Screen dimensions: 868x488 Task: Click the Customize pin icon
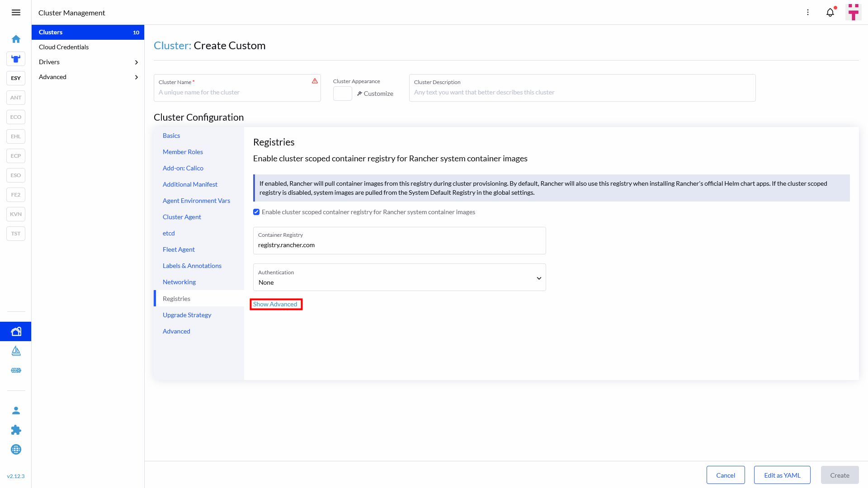click(x=359, y=94)
